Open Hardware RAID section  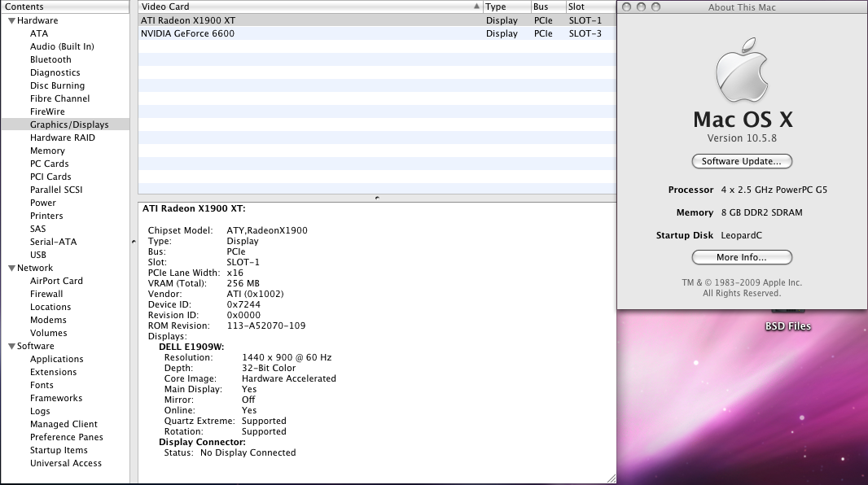coord(63,138)
